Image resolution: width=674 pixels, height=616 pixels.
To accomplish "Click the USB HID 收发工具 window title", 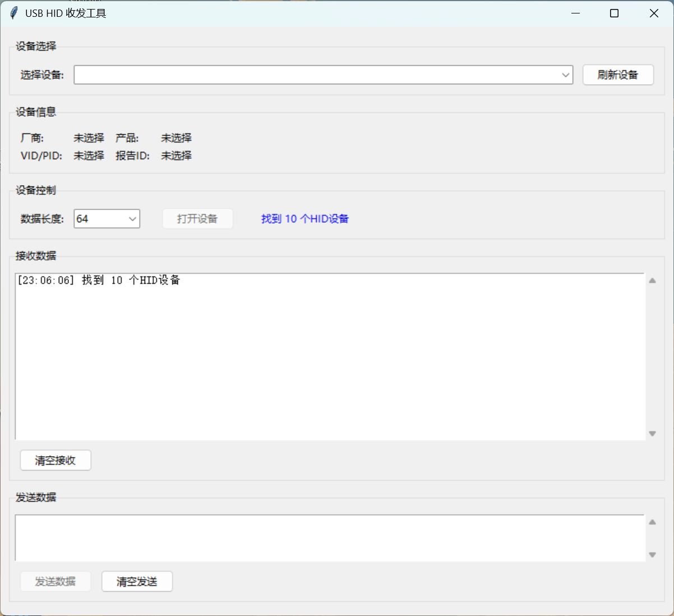I will (66, 13).
